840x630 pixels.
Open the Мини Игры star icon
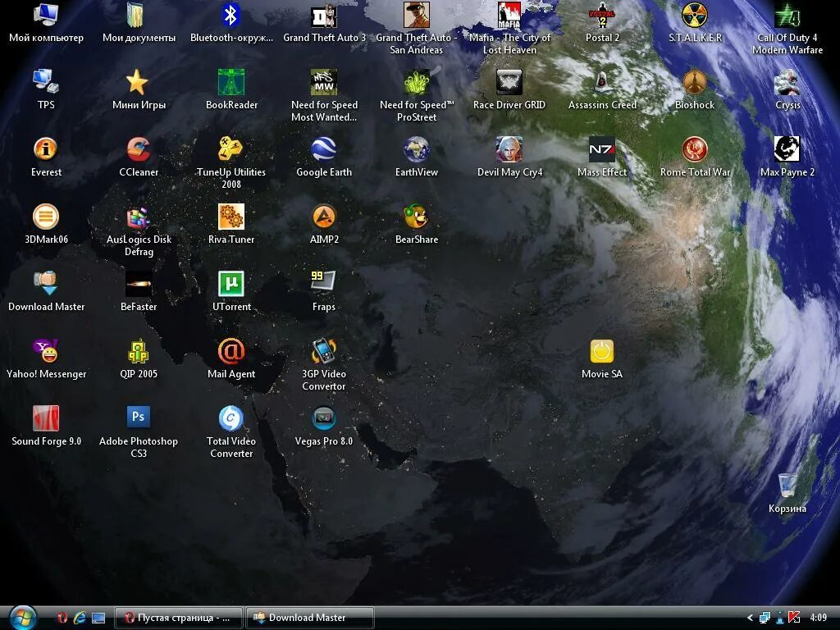pyautogui.click(x=139, y=82)
